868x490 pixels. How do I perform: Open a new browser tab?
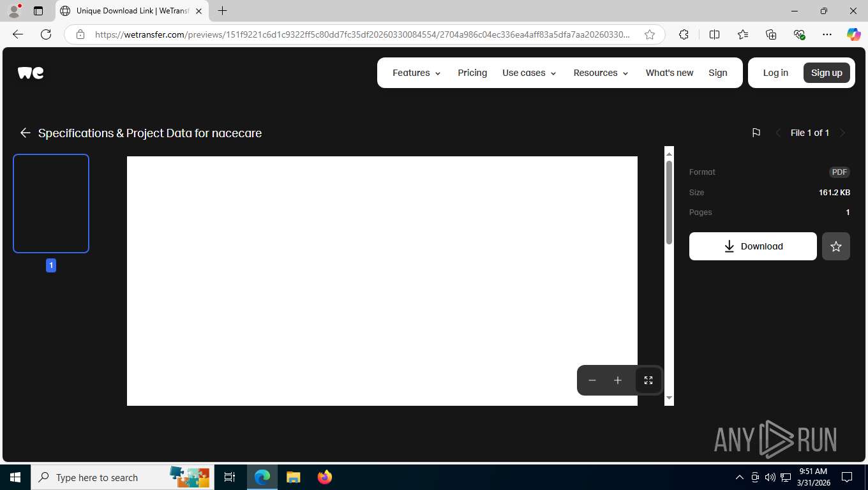(222, 11)
